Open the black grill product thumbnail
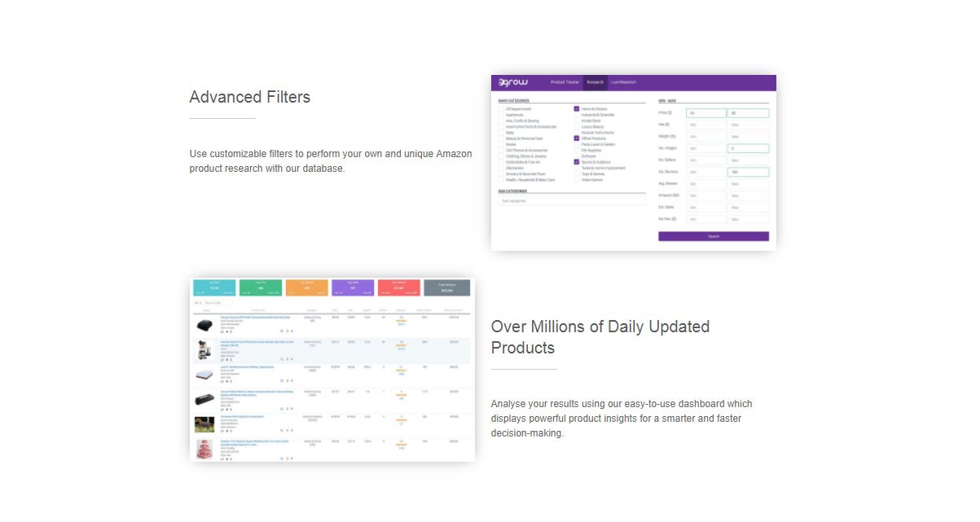 coord(204,324)
